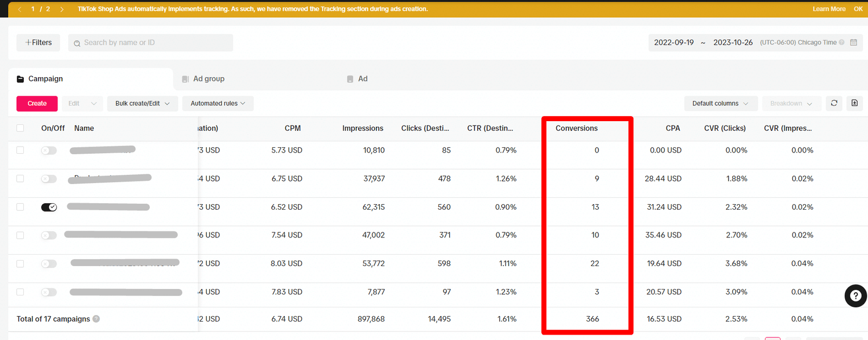
Task: Sort by CPM column header
Action: click(292, 128)
